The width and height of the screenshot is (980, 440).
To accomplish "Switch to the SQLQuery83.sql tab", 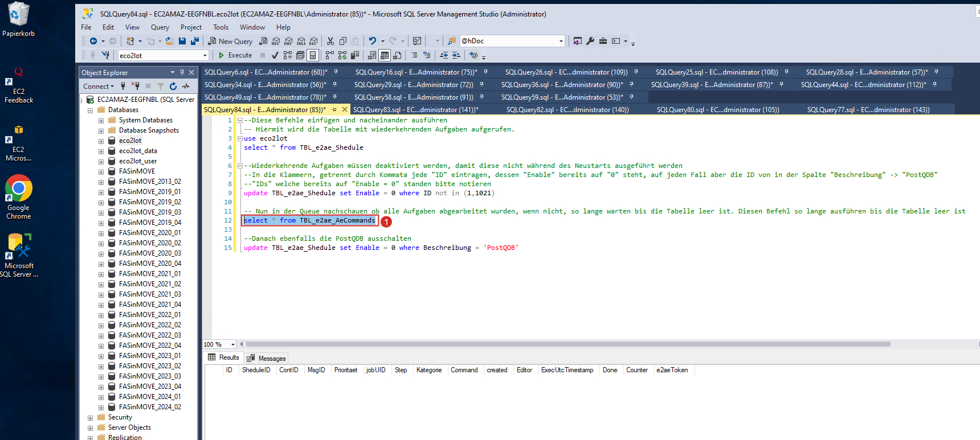I will tap(416, 110).
